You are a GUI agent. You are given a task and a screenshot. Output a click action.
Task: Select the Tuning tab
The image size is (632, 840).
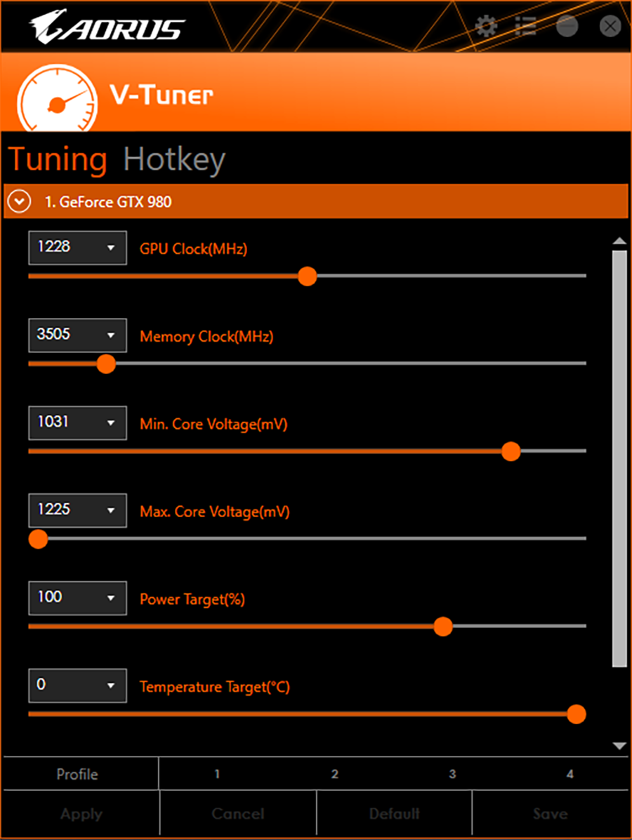coord(58,159)
